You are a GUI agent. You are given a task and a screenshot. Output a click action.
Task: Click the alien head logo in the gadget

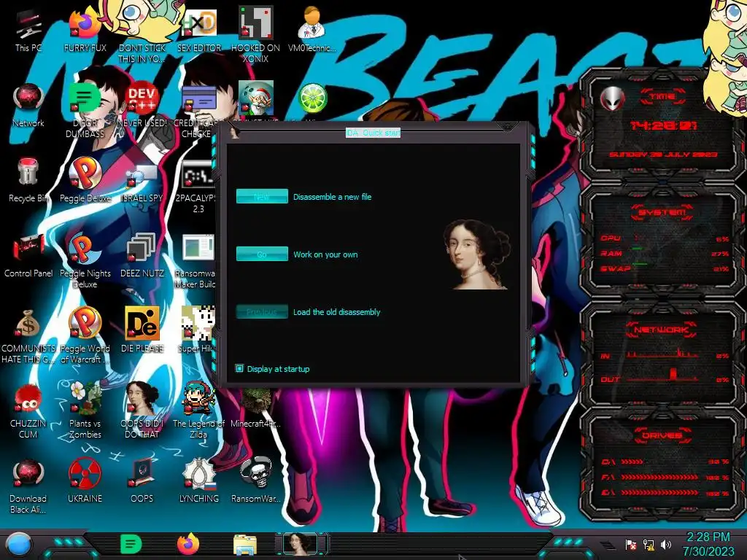612,99
